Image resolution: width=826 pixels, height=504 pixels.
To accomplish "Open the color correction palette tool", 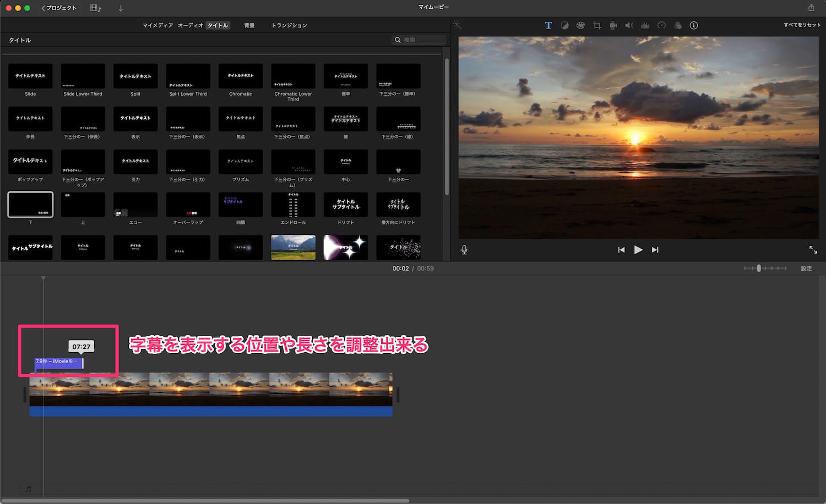I will [x=580, y=25].
